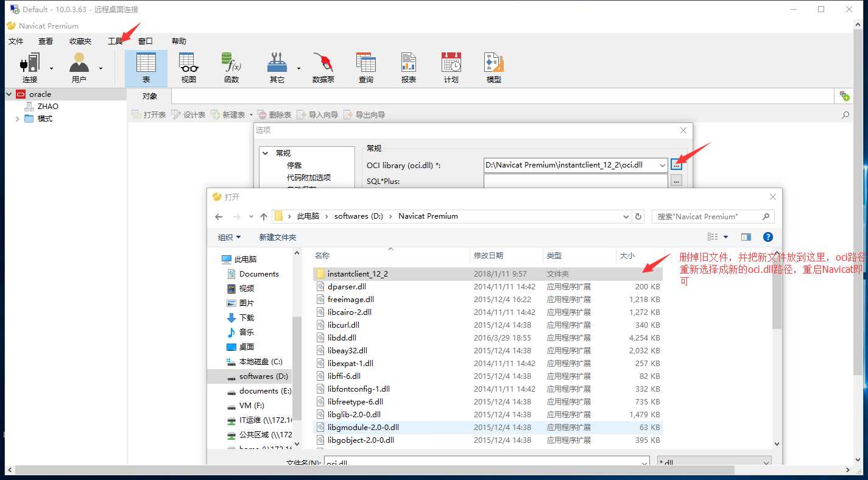Open the 计划 schedule view
868x480 pixels.
451,68
